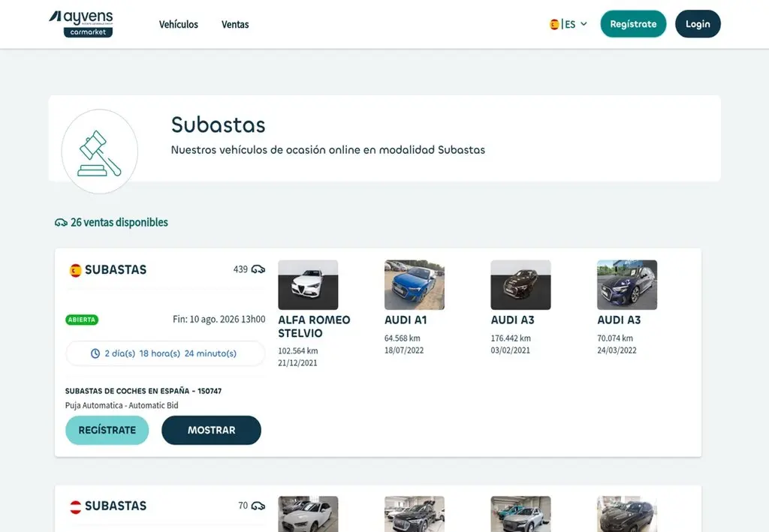This screenshot has width=769, height=532.
Task: Click '64.568 km' mileage text
Action: pos(403,338)
